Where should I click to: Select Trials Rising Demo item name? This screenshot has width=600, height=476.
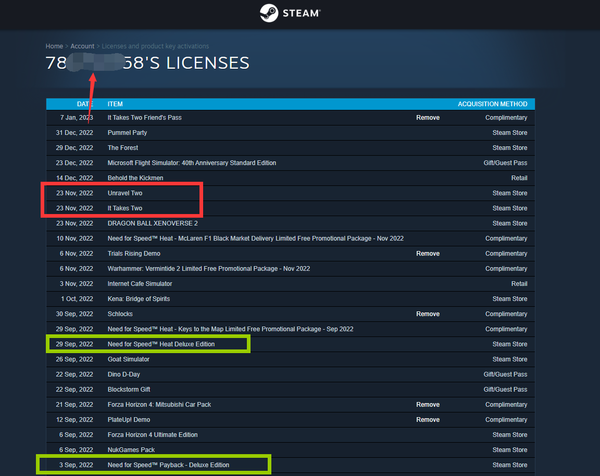click(x=134, y=253)
